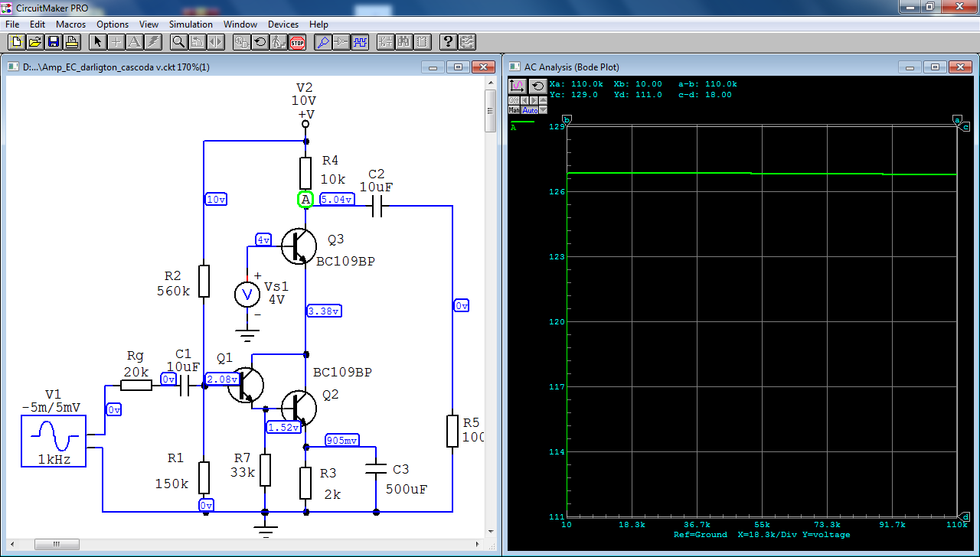
Task: Select the V1 signal generator block
Action: 54,441
